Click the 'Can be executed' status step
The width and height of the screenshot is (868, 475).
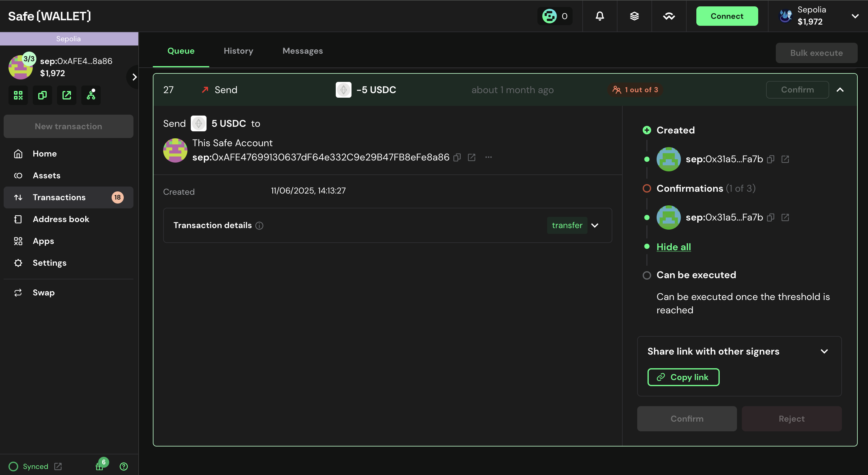(x=696, y=275)
